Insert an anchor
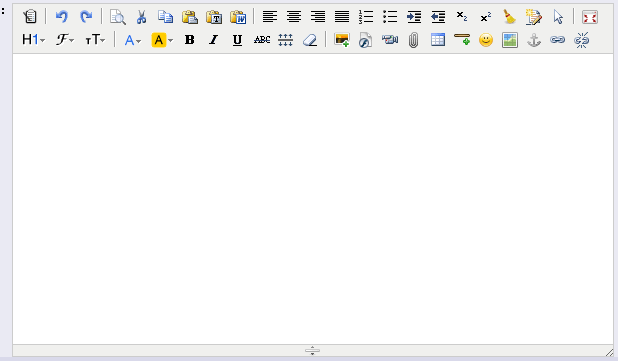The image size is (618, 361). pyautogui.click(x=534, y=40)
